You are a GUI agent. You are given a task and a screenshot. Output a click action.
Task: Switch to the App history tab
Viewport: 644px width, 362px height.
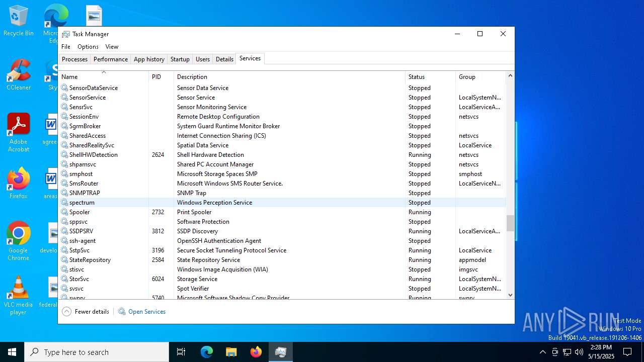[149, 59]
